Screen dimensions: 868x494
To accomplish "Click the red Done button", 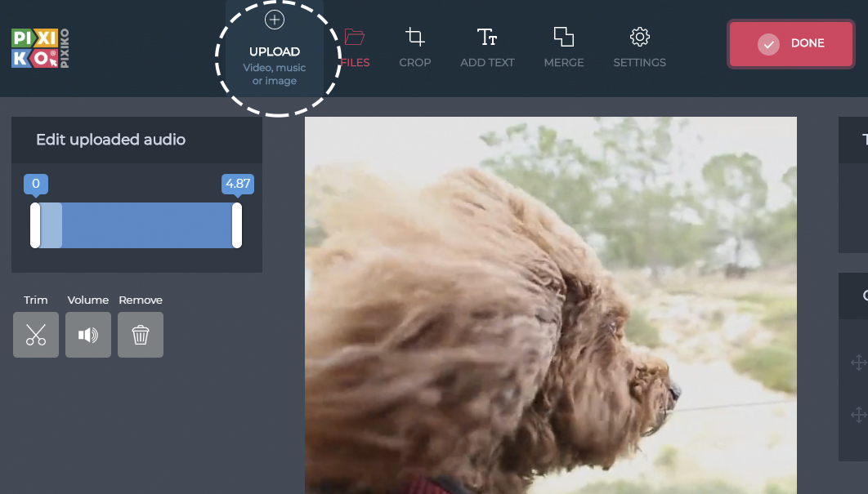I will coord(791,44).
